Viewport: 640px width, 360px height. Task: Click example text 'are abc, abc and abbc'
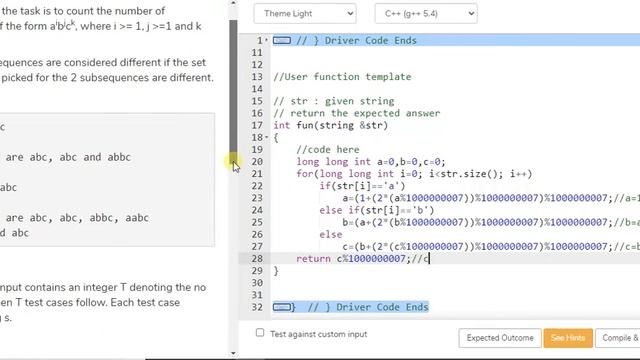[68, 157]
